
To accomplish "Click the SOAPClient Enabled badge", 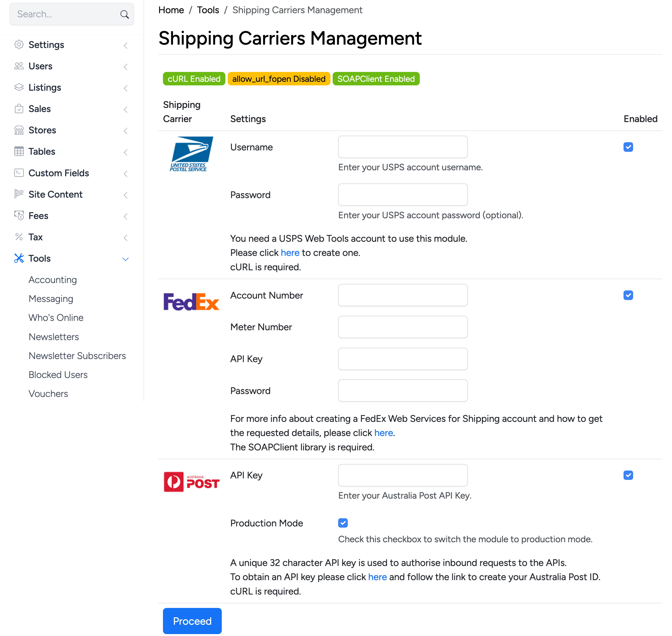I will [376, 79].
